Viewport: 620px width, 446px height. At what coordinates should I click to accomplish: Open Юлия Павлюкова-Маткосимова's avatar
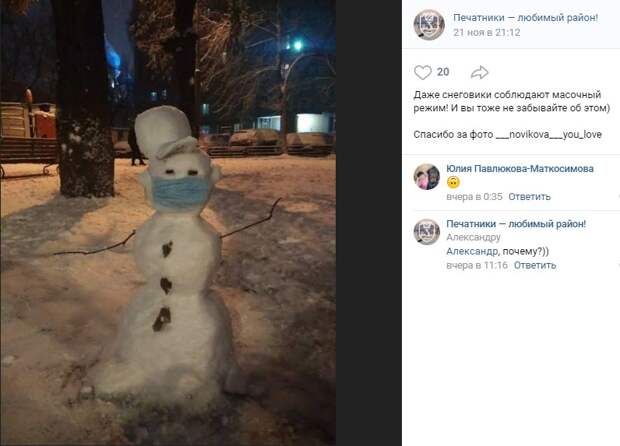coord(427,177)
